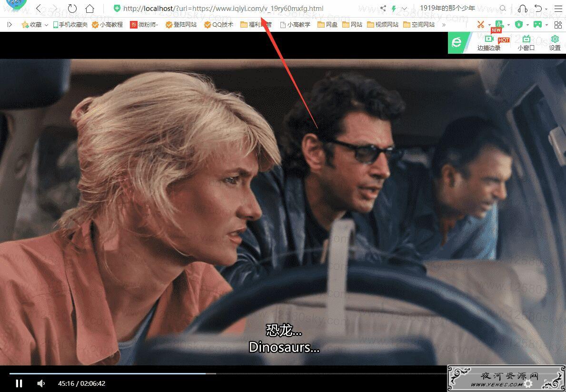This screenshot has width=566, height=392.
Task: Open the extensions grid icon
Action: click(x=558, y=25)
